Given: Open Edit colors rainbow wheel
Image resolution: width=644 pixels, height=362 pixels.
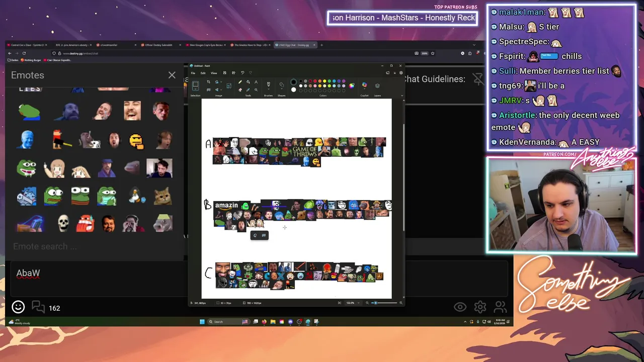Looking at the screenshot, I should 352,85.
